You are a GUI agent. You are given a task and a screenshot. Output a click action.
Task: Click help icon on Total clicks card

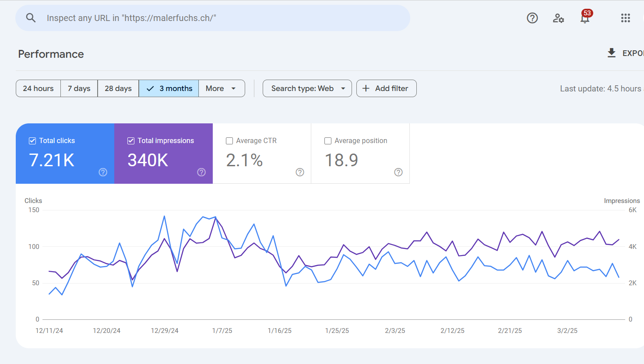(x=103, y=172)
